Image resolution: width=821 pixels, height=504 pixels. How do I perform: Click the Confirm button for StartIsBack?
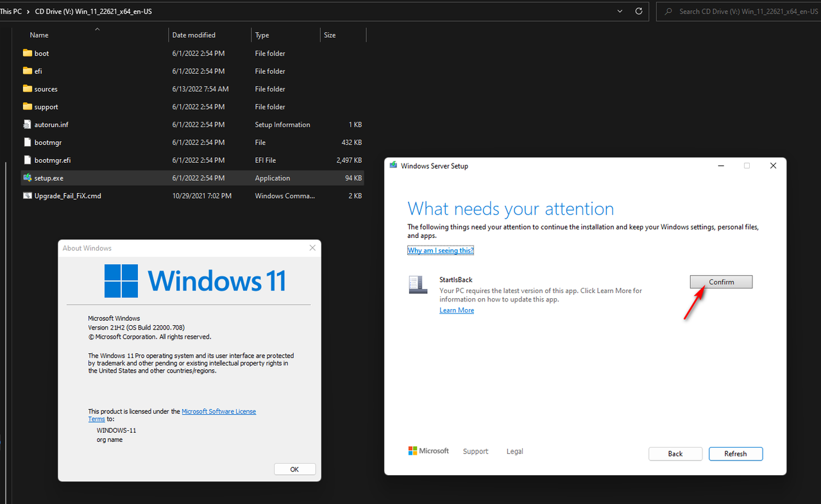(721, 282)
